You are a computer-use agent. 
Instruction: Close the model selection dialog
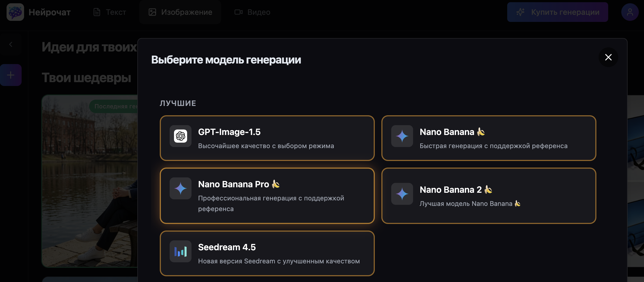(x=608, y=57)
